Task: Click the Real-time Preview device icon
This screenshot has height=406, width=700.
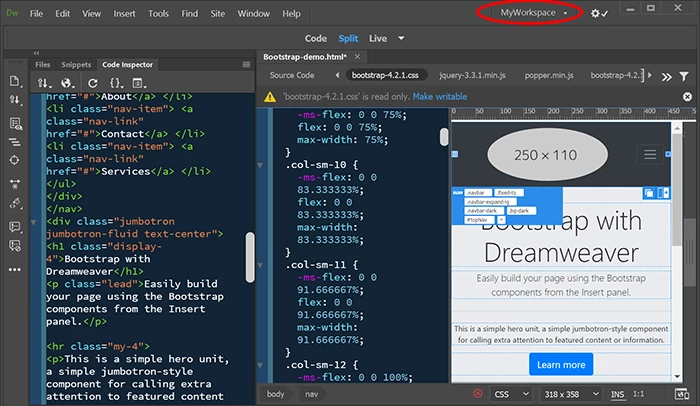Action: coord(682,394)
